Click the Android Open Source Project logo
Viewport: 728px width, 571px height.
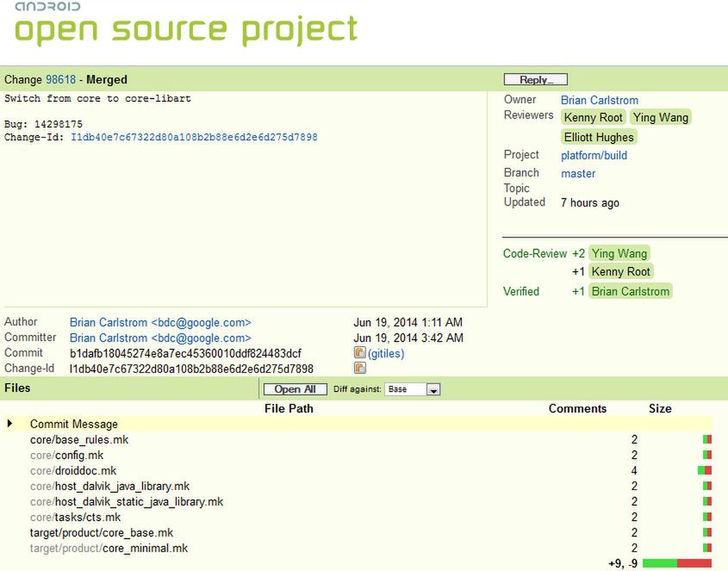[186, 23]
